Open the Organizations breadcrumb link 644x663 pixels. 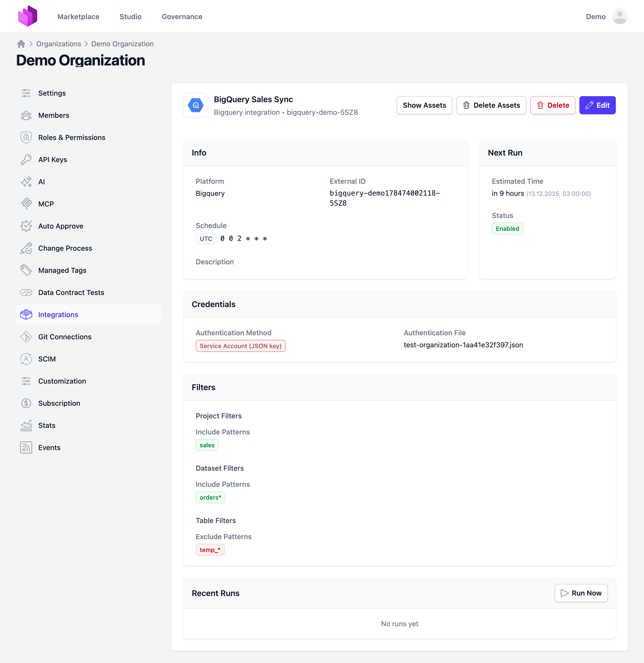coord(59,44)
